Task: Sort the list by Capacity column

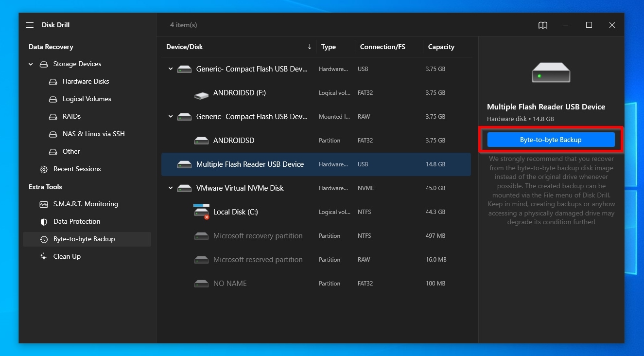Action: tap(441, 47)
